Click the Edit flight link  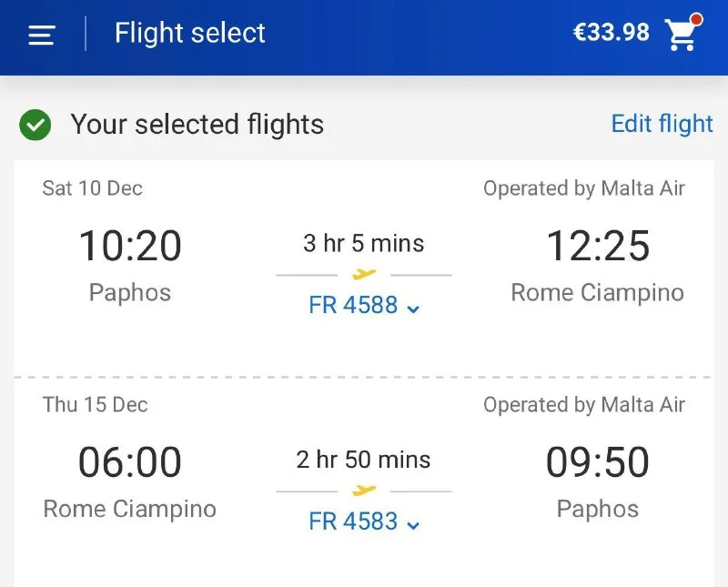click(x=662, y=124)
